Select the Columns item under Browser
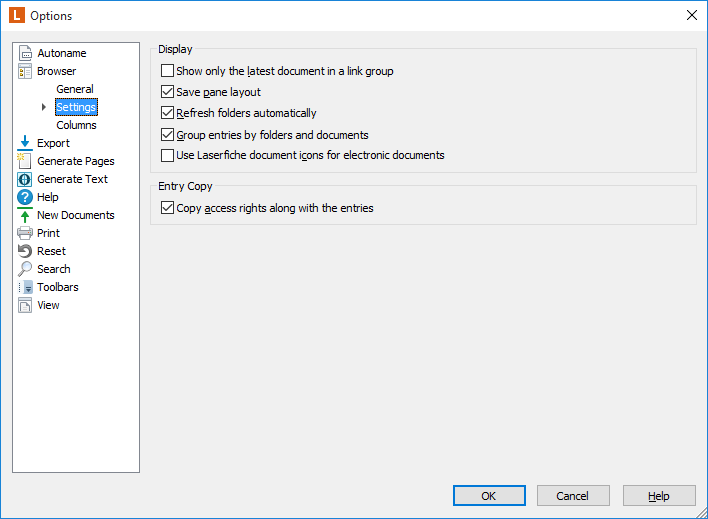This screenshot has height=519, width=708. (76, 125)
